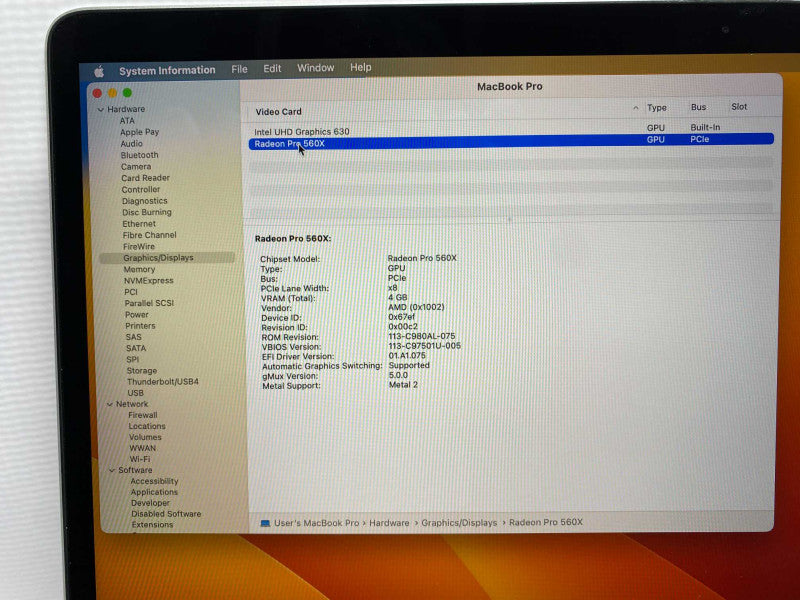This screenshot has width=800, height=600.
Task: Select Audio in sidebar
Action: point(131,144)
